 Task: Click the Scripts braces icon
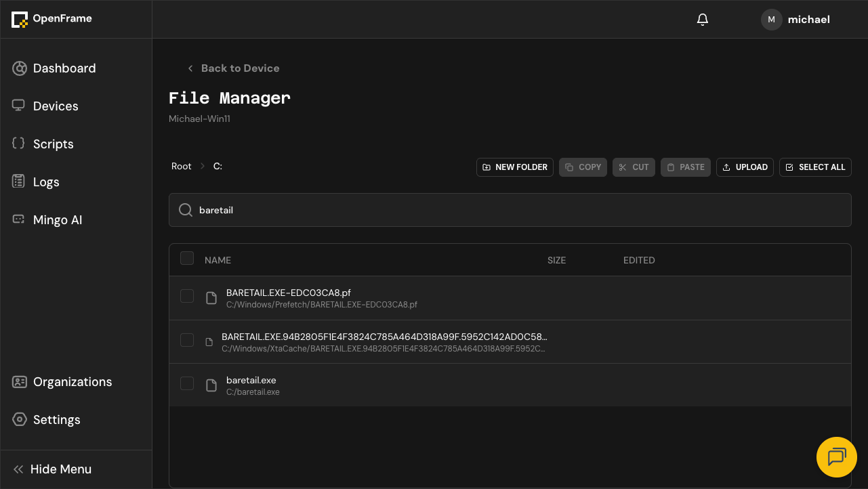point(19,144)
